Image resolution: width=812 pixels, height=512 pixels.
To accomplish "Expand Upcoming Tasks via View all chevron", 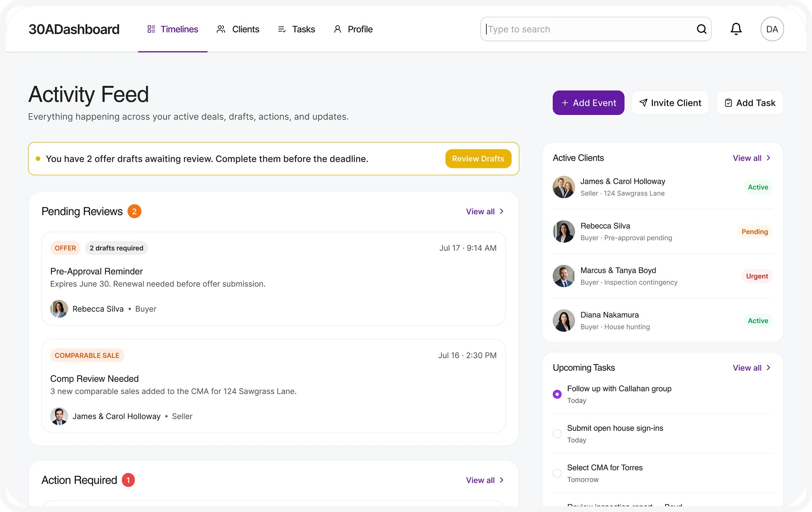I will pyautogui.click(x=769, y=368).
